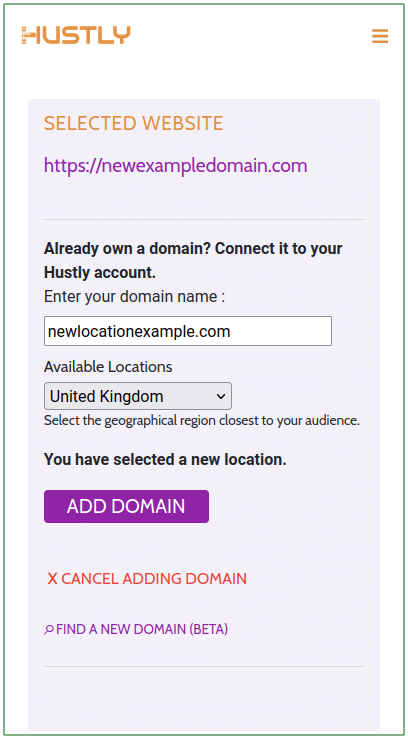This screenshot has height=742, width=408.
Task: Expand the Available Locations dropdown
Action: (138, 396)
